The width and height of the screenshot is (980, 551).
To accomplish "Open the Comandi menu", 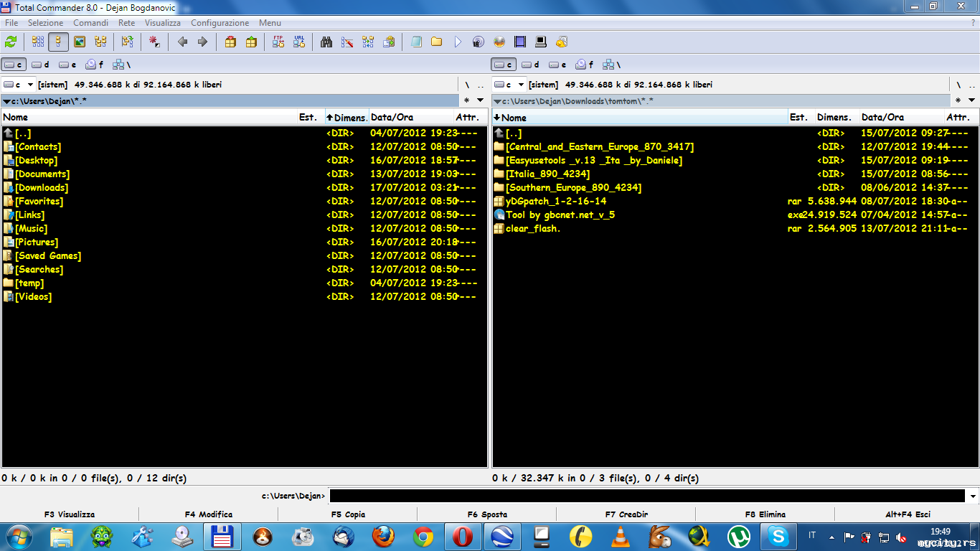I will [x=91, y=23].
